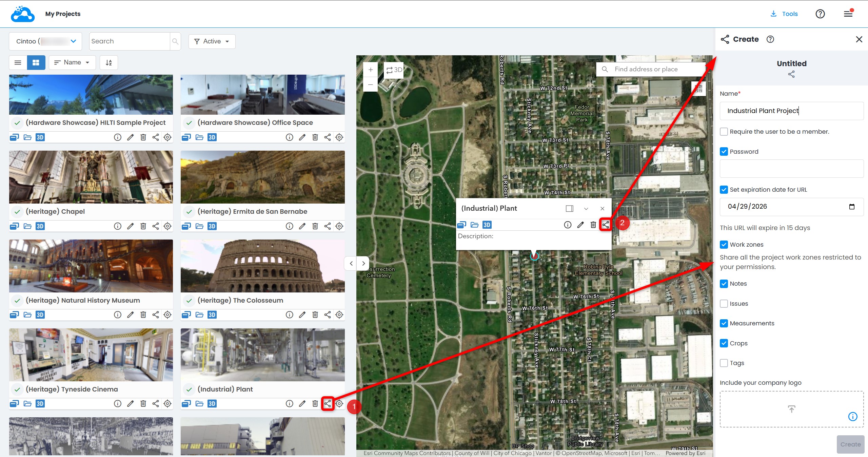Viewport: 868px width, 457px height.
Task: Expand the Name sort dropdown
Action: pos(72,62)
